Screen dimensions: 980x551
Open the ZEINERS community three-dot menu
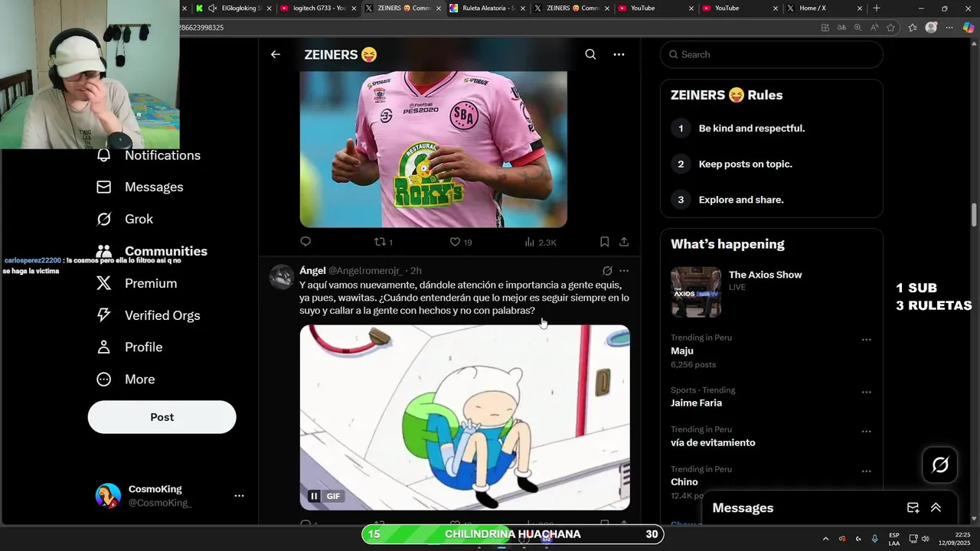(x=619, y=54)
